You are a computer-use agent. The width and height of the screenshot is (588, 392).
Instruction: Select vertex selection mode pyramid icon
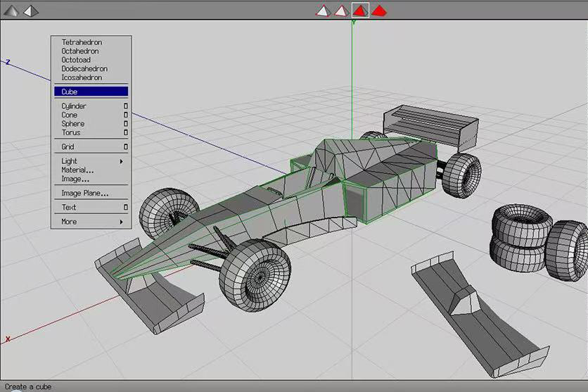tap(323, 11)
